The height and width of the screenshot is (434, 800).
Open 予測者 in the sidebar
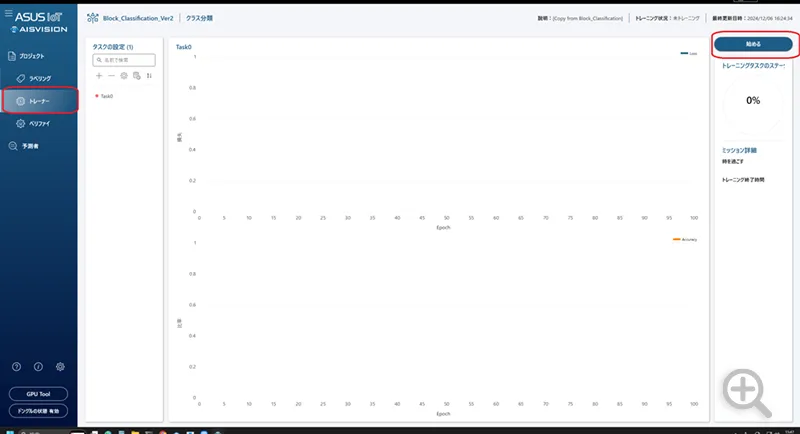(23, 146)
